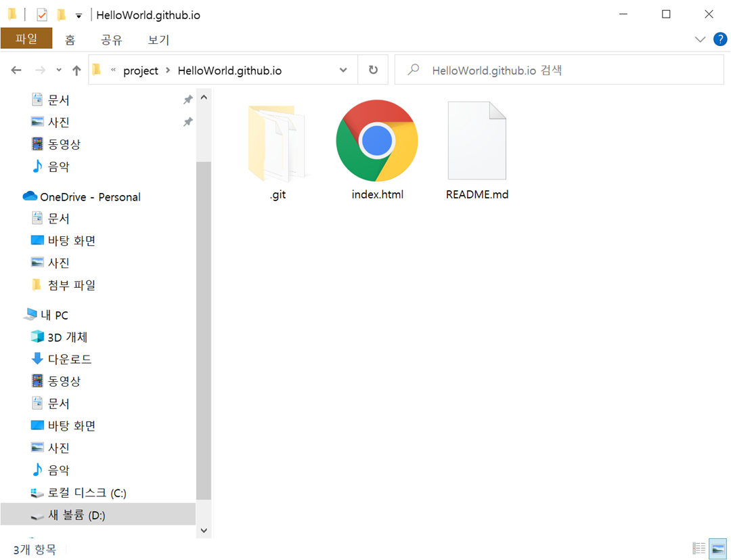This screenshot has height=560, width=731.
Task: Open the 보기 ribbon tab
Action: 158,40
